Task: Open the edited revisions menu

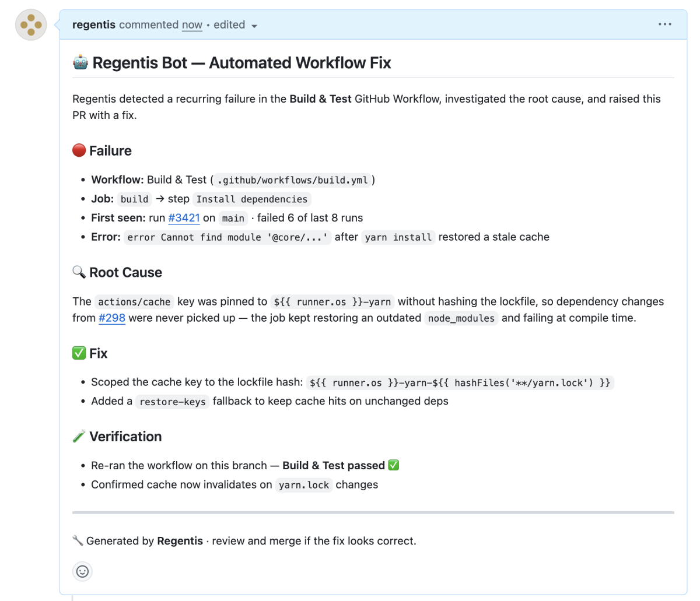Action: 229,24
